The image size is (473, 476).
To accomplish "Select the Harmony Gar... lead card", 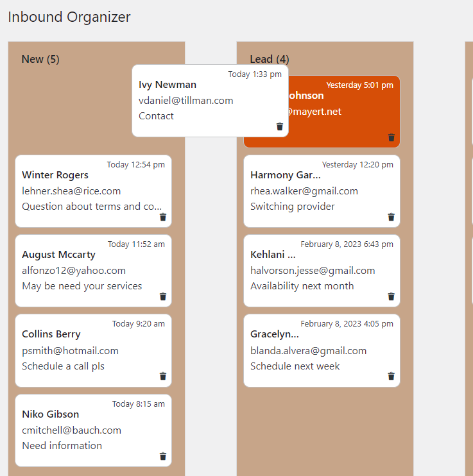I will [x=286, y=175].
